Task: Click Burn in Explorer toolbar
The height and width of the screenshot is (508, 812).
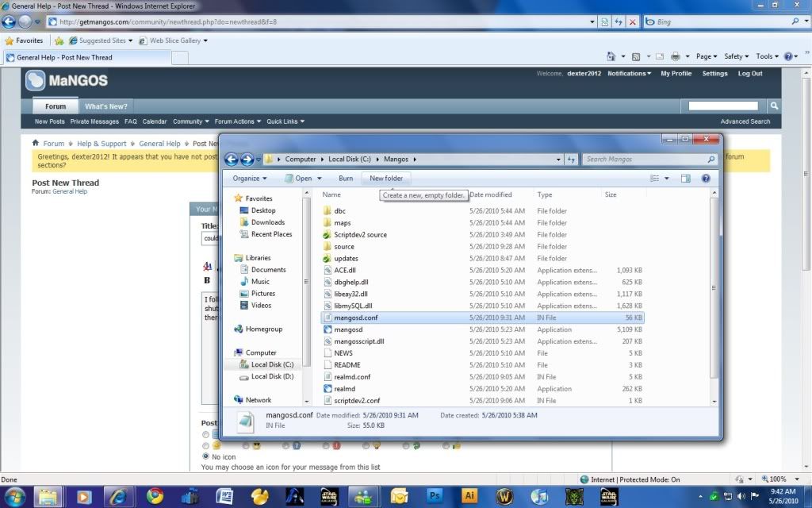Action: (x=346, y=179)
